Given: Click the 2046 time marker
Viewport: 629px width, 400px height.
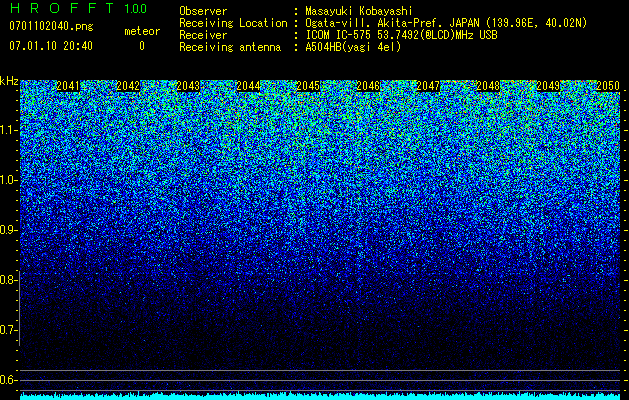Looking at the screenshot, I should (x=368, y=86).
